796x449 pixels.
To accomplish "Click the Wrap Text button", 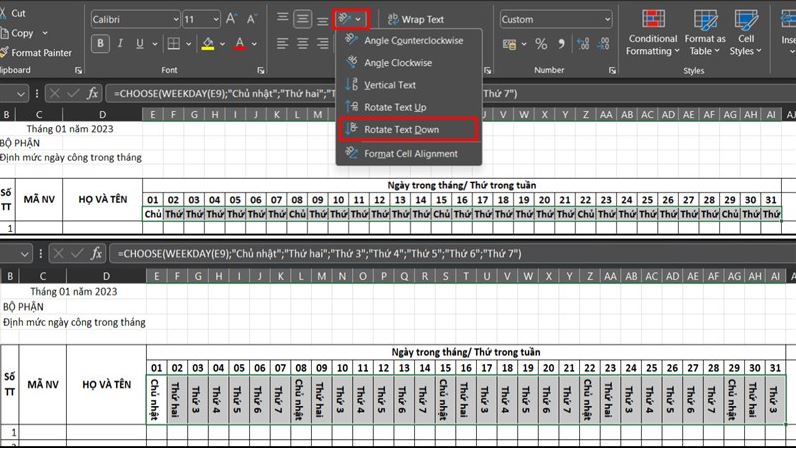I will pos(416,19).
